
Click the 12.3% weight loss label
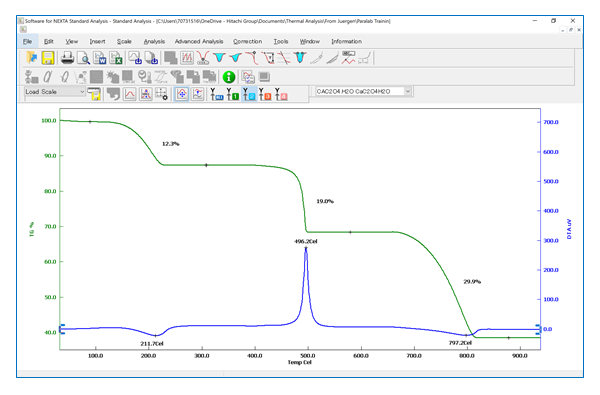pos(170,144)
